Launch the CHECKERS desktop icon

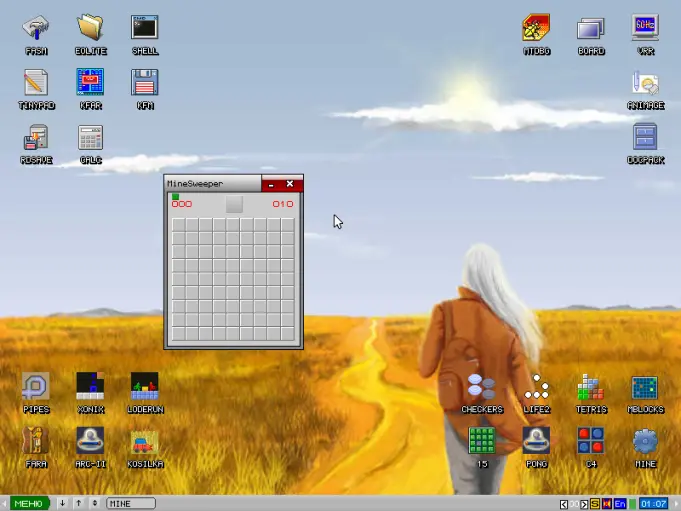coord(482,393)
